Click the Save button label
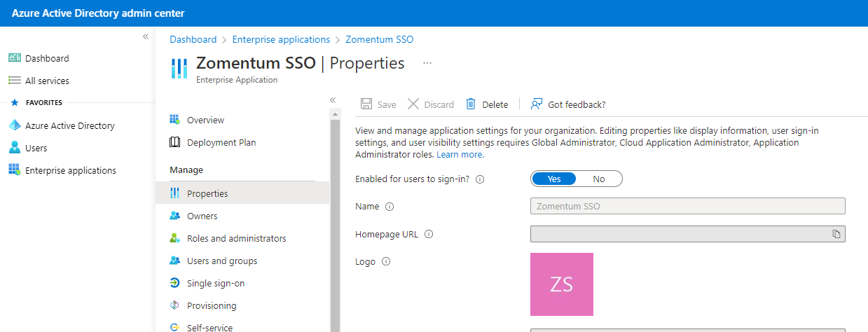Image resolution: width=868 pixels, height=332 pixels. (x=387, y=104)
